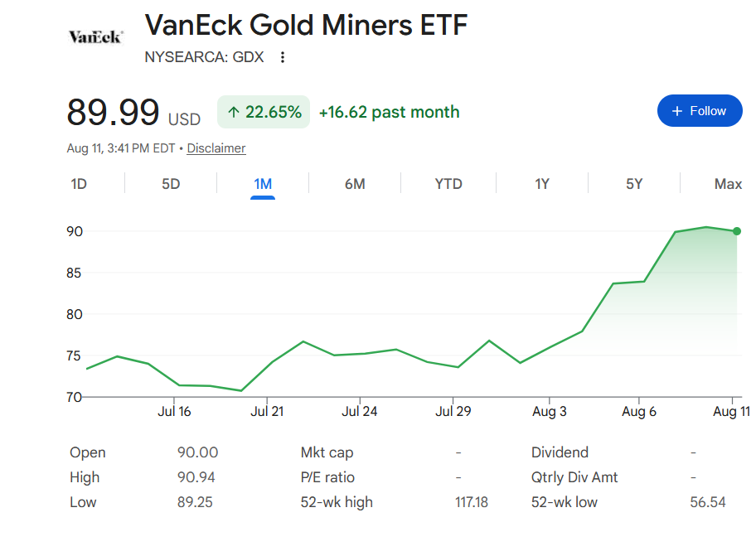Click the VanEck logo

pos(95,37)
